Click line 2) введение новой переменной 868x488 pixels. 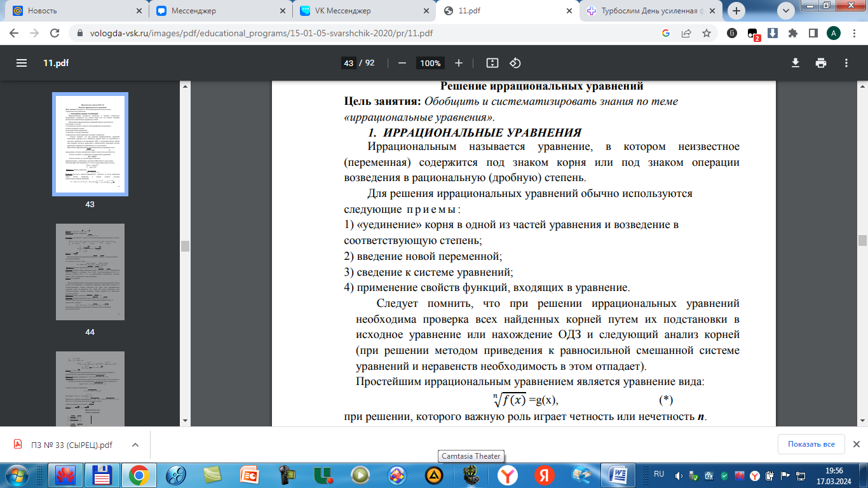pyautogui.click(x=423, y=256)
